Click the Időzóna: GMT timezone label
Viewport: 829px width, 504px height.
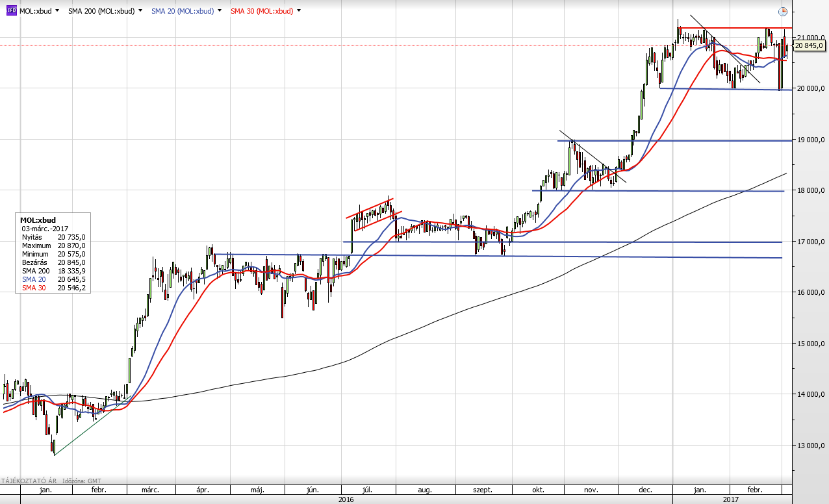(x=81, y=481)
